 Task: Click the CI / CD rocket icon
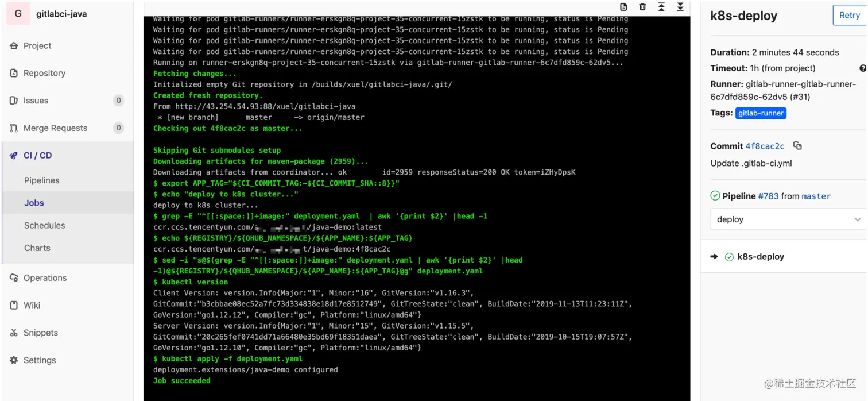click(14, 155)
